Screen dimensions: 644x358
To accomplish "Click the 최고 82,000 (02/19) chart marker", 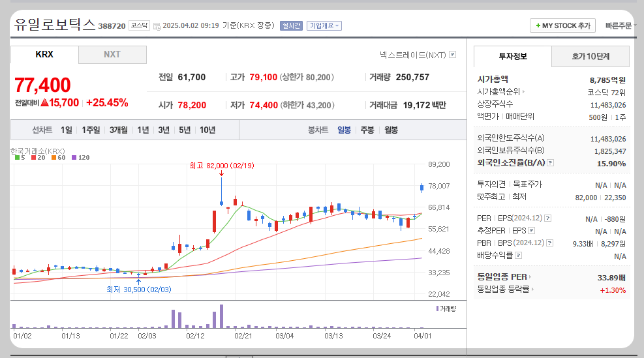I will [x=221, y=166].
